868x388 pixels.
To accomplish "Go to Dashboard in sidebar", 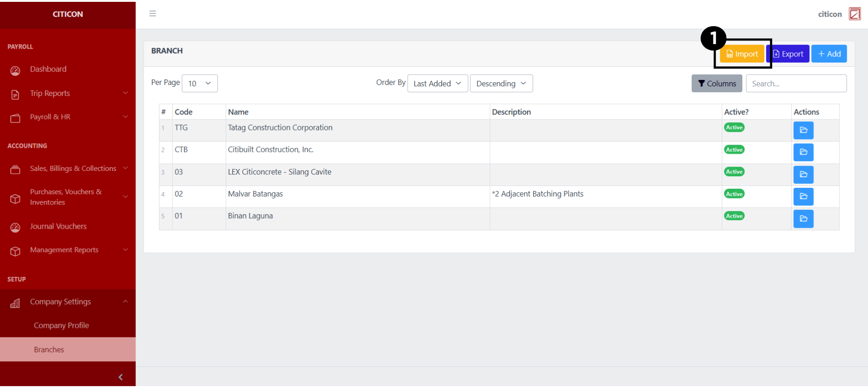I will [48, 69].
